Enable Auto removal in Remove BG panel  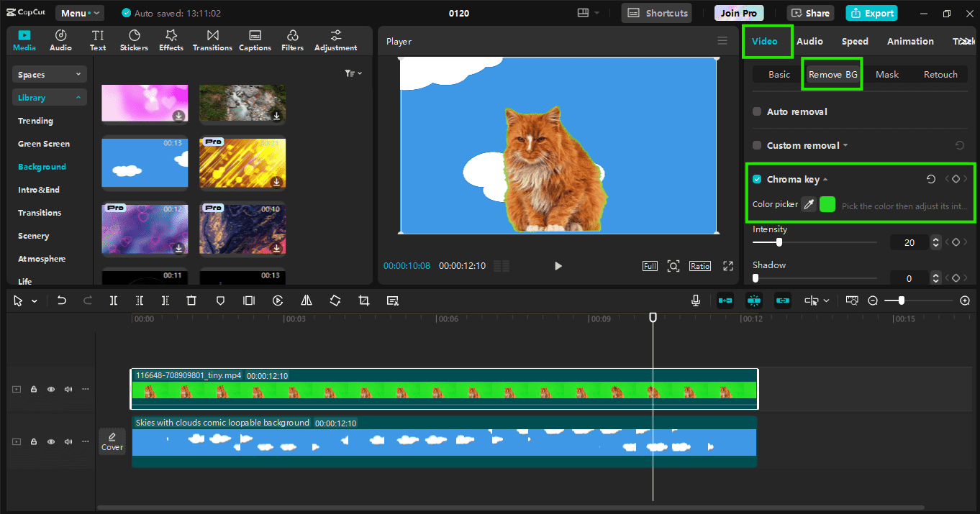tap(756, 111)
